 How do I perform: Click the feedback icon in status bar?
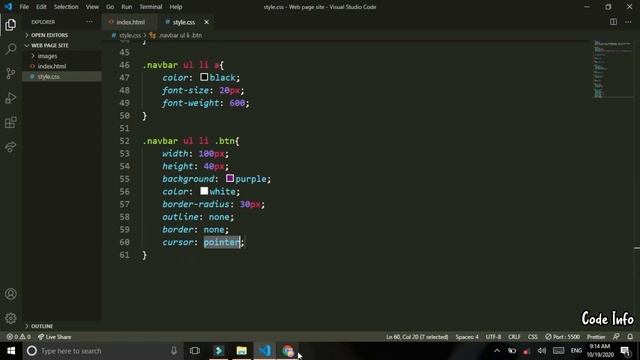[x=616, y=337]
